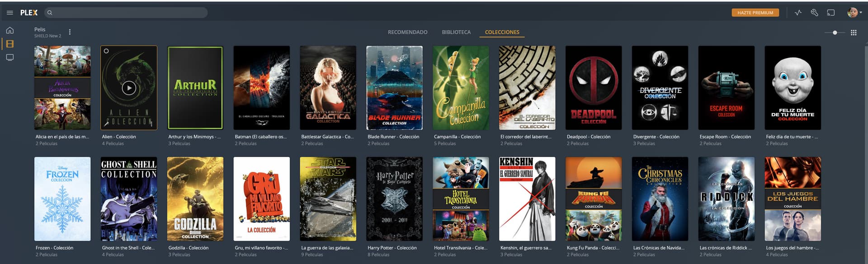868x264 pixels.
Task: Click the 'Alien - Colección' title link
Action: (x=119, y=137)
